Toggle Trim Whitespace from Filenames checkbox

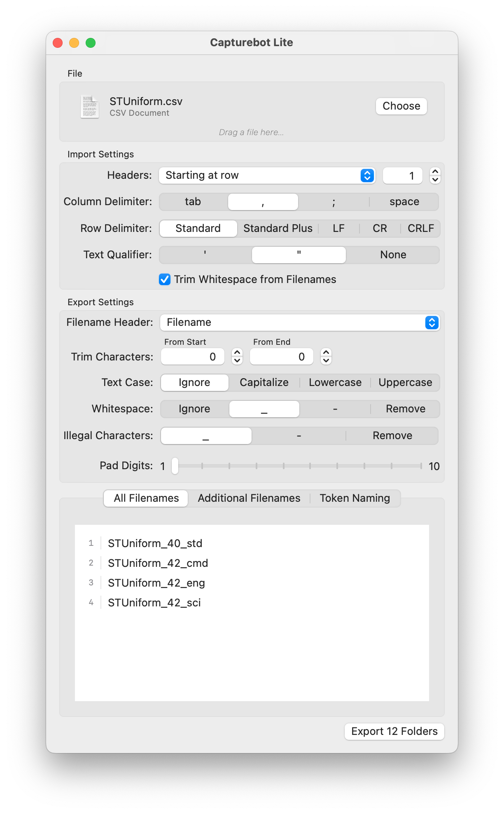[x=165, y=280]
